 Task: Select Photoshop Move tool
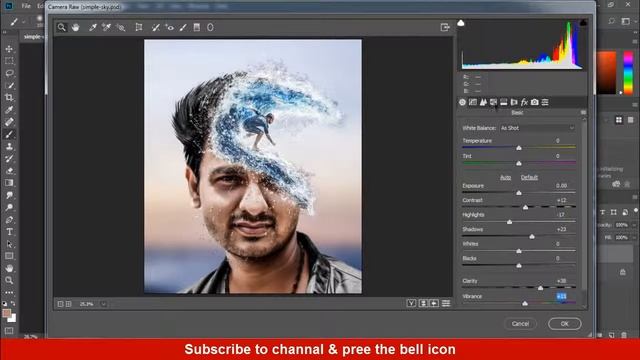click(x=9, y=49)
